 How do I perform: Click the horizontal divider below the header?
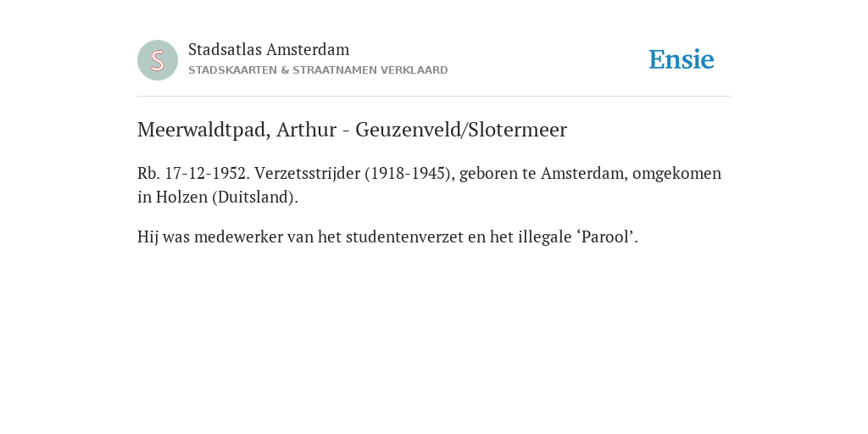[434, 97]
